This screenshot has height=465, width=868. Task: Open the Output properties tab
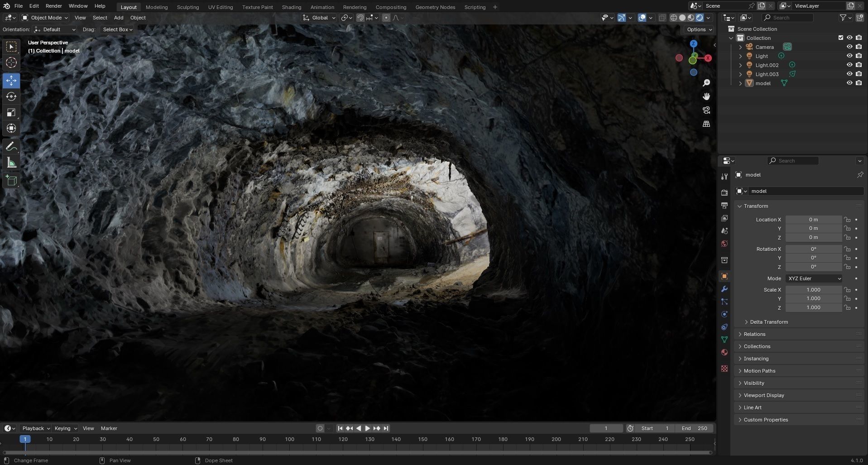coord(724,205)
